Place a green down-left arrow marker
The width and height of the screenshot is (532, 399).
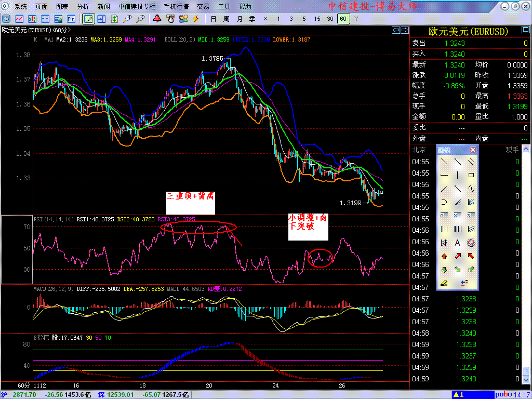point(471,270)
